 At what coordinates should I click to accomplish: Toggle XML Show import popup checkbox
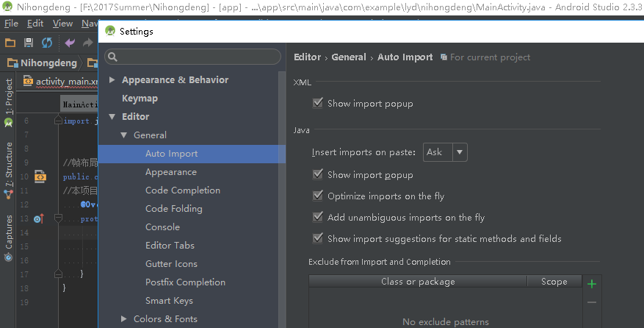click(318, 103)
